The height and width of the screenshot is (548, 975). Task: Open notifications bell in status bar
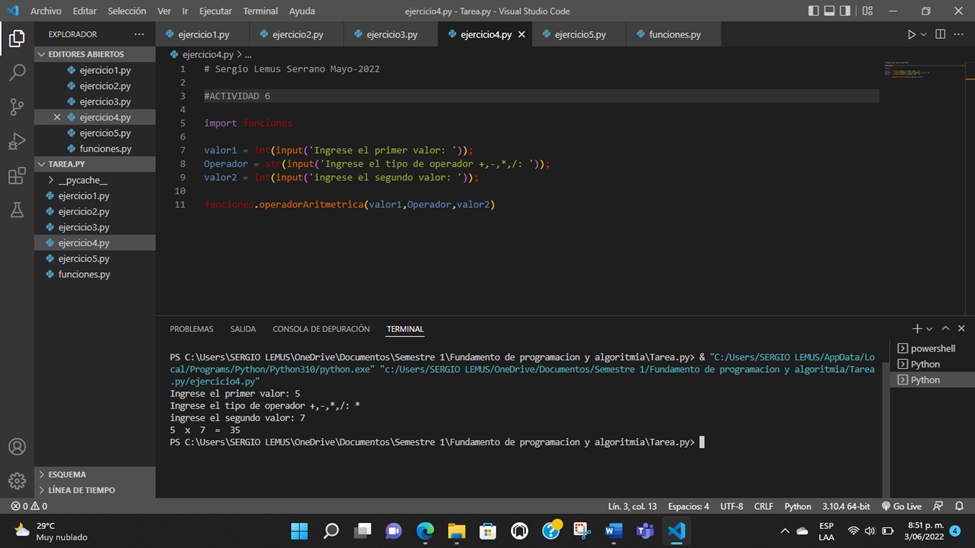click(x=959, y=506)
